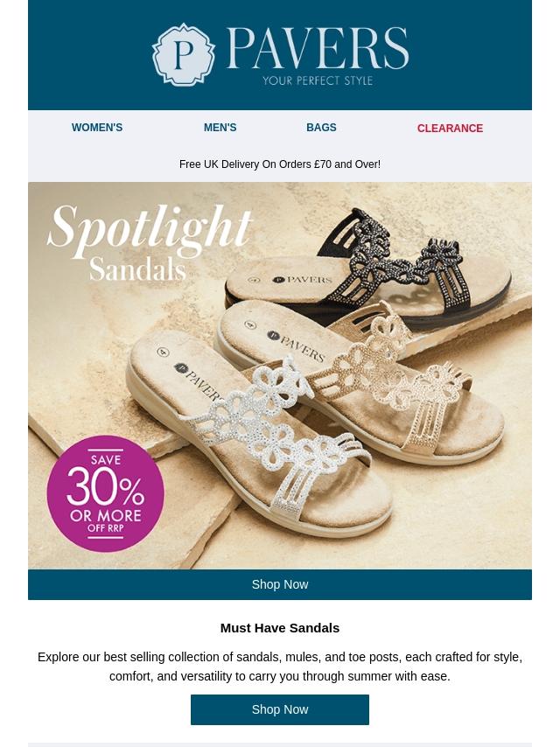Click the Must Have Sandals heading
Image resolution: width=560 pixels, height=747 pixels.
(280, 628)
